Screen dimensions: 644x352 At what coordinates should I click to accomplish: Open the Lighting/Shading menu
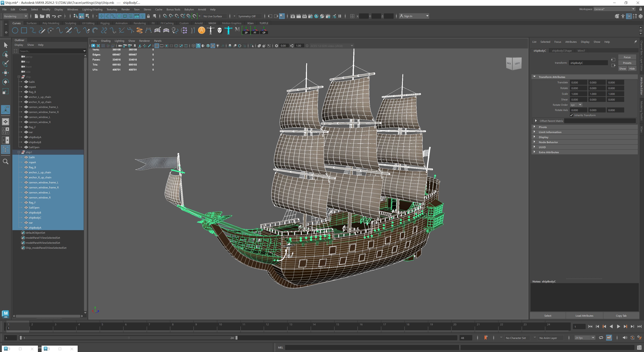92,10
